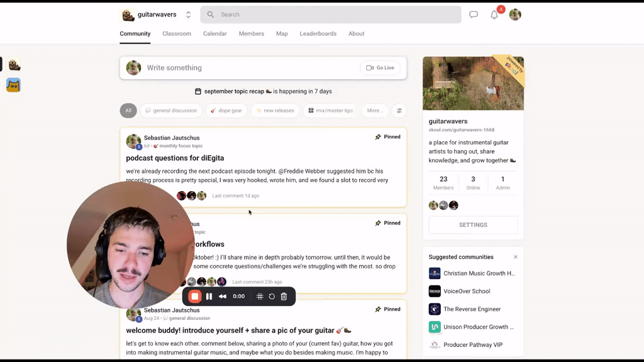Click pin icon on welcome buddy post
This screenshot has height=362, width=644.
pos(378,309)
